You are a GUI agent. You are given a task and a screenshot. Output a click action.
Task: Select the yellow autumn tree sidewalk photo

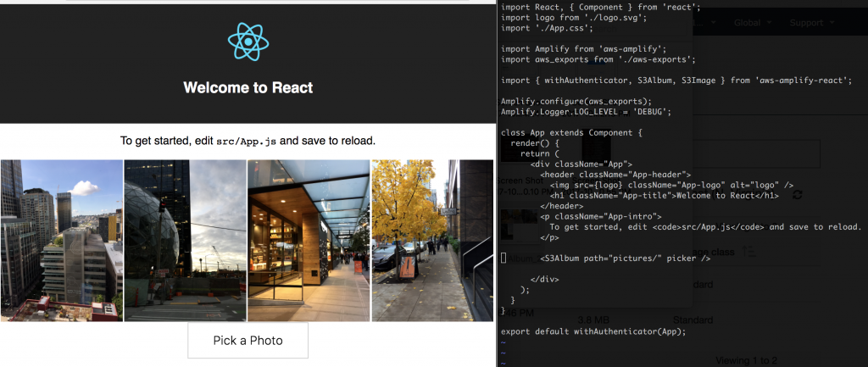point(432,240)
